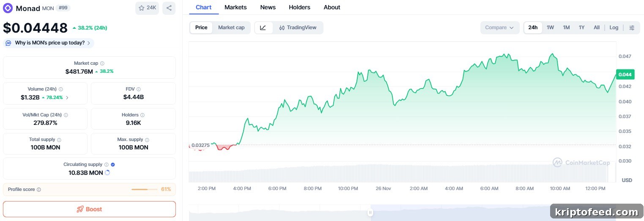
Task: Click the 10.83B MON circulating supply value
Action: pyautogui.click(x=86, y=173)
